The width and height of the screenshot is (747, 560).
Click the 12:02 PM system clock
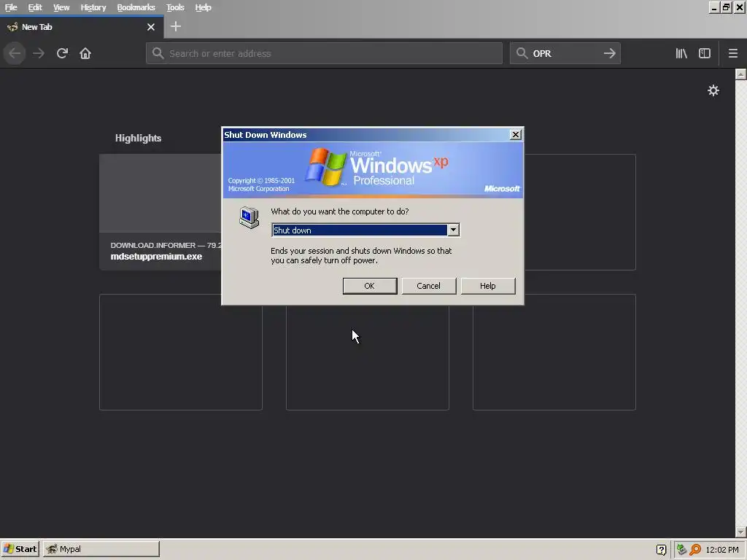[x=722, y=550]
